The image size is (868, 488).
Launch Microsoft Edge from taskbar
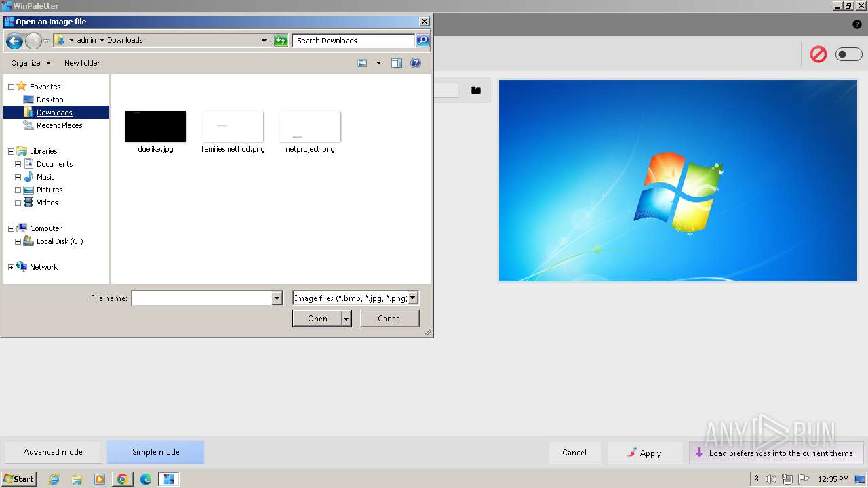[x=146, y=479]
